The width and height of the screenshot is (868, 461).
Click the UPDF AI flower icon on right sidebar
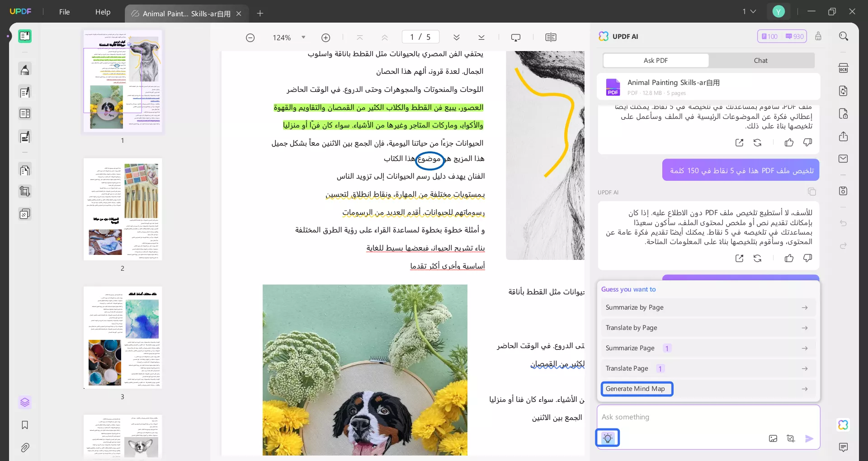pyautogui.click(x=843, y=425)
